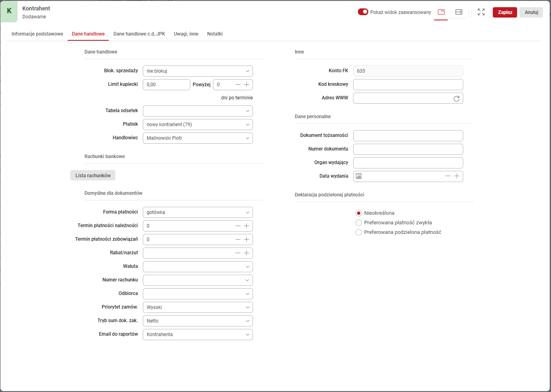Select Preferowana płatność zwykła option

point(359,223)
